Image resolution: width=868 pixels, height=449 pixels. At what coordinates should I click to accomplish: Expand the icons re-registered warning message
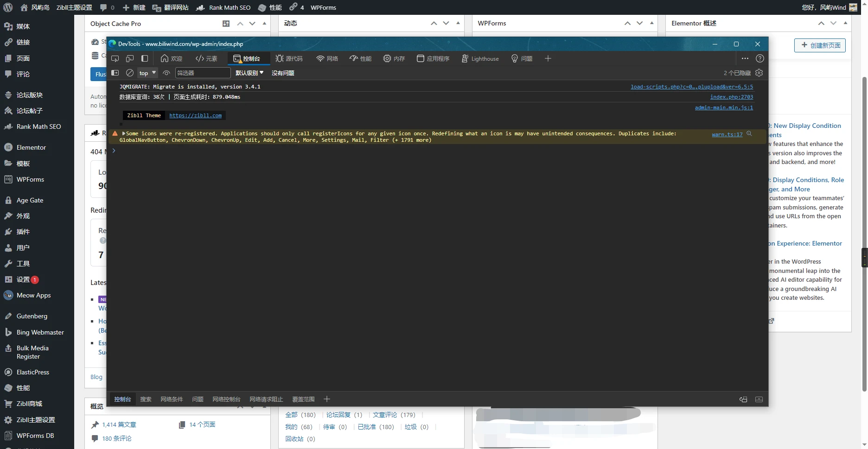(x=124, y=133)
